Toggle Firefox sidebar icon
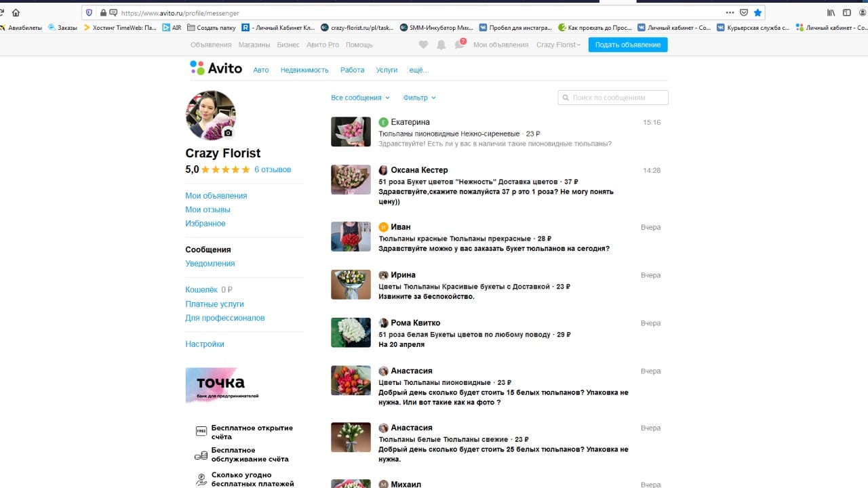Viewport: 868px width, 488px height. pos(847,12)
